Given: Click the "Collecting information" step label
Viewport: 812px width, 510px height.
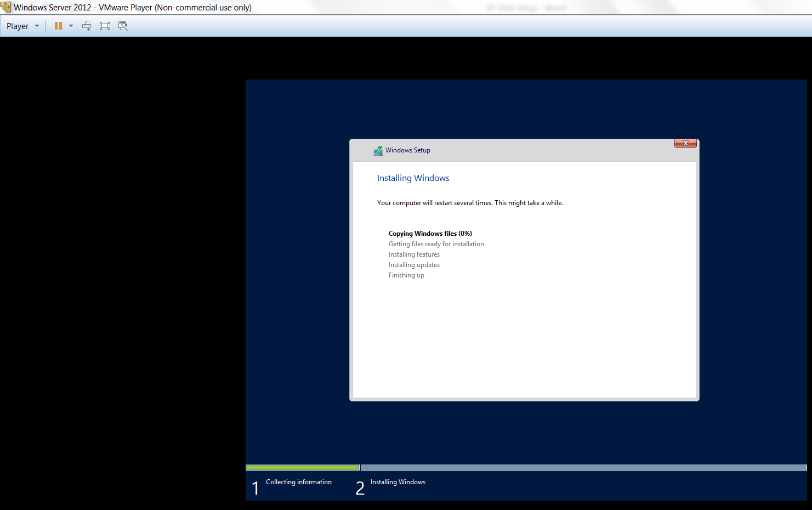Looking at the screenshot, I should tap(299, 482).
